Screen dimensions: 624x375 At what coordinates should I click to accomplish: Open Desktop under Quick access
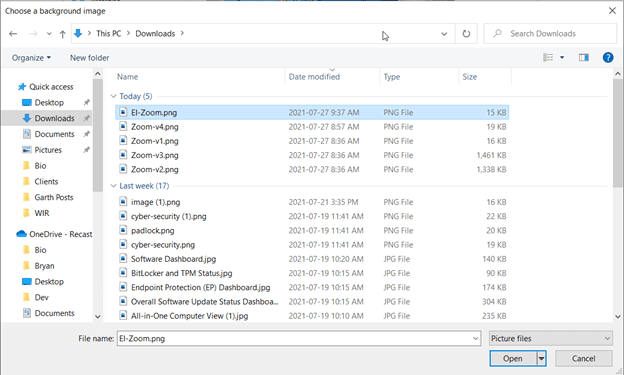pos(49,103)
